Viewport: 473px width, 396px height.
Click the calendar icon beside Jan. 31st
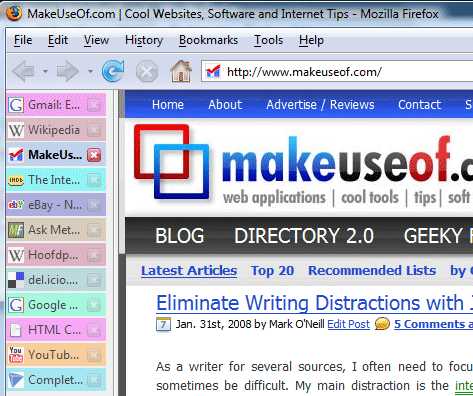163,324
